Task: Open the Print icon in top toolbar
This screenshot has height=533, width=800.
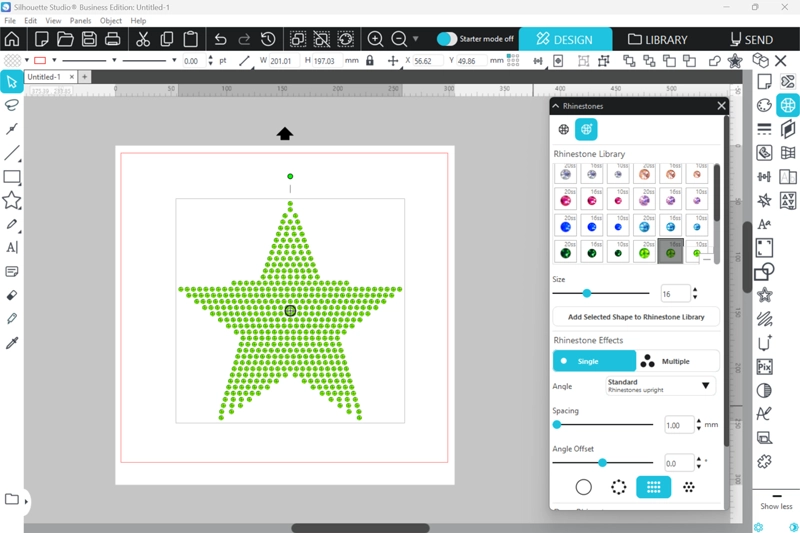Action: coord(113,40)
